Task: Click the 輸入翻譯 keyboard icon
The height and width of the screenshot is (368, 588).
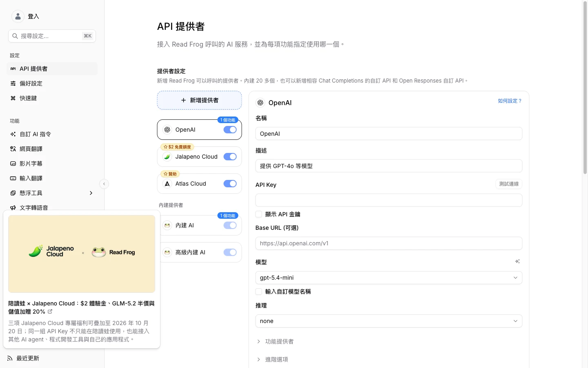Action: point(13,178)
